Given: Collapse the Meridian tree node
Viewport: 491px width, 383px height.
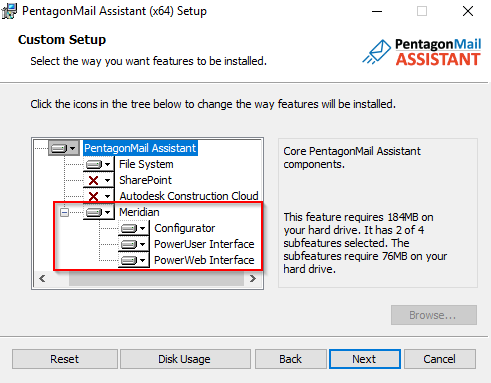Looking at the screenshot, I should pos(64,212).
